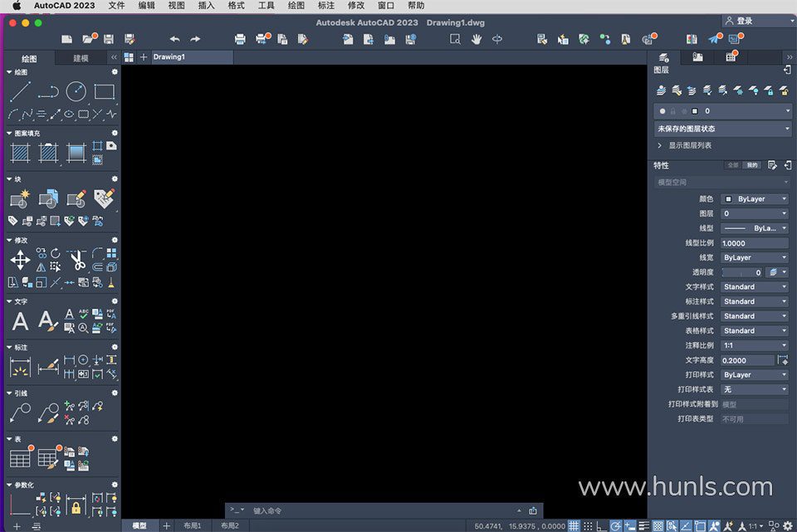Open the 格式 menu
This screenshot has height=532, width=797.
click(x=236, y=6)
